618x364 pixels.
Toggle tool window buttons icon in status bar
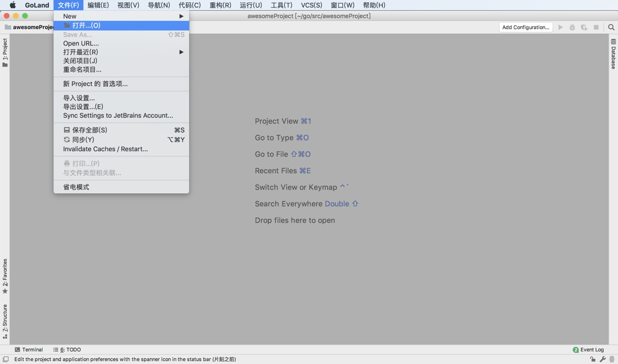click(6, 359)
